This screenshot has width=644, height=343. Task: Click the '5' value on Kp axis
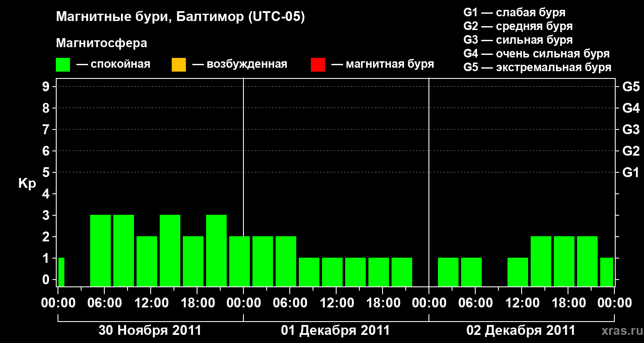(x=47, y=172)
